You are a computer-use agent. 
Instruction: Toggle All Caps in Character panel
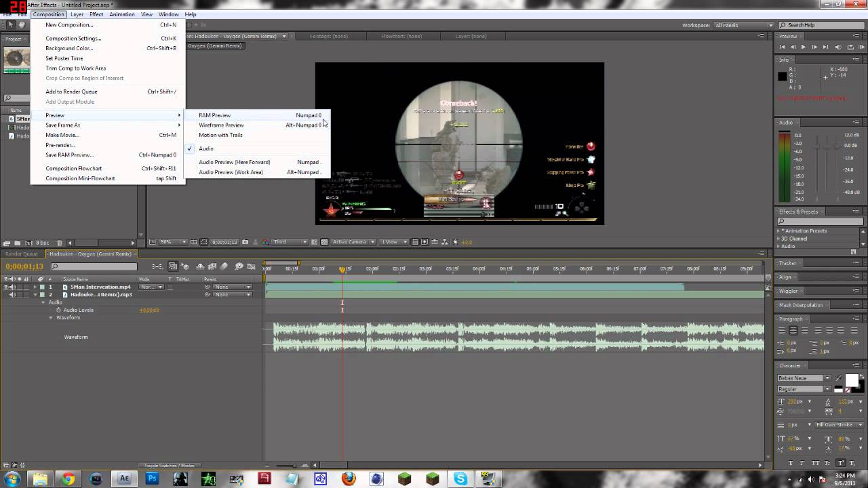pos(816,463)
